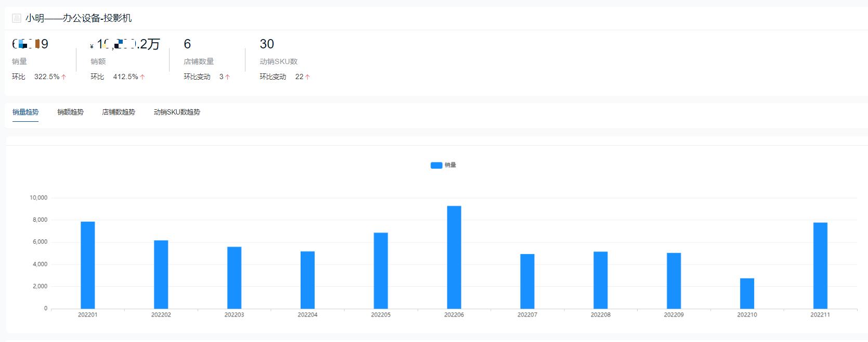The image size is (868, 342).
Task: Click the 202210 axis label
Action: 747,315
